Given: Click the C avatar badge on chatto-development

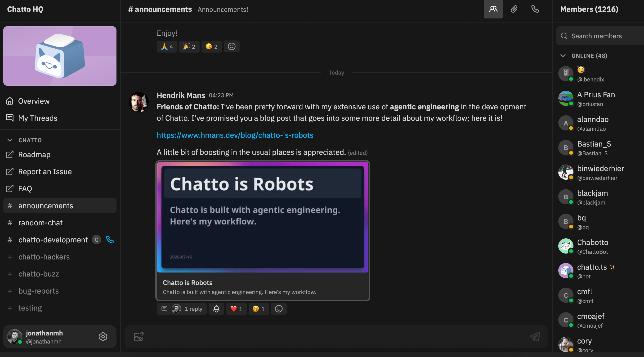Looking at the screenshot, I should click(x=97, y=240).
